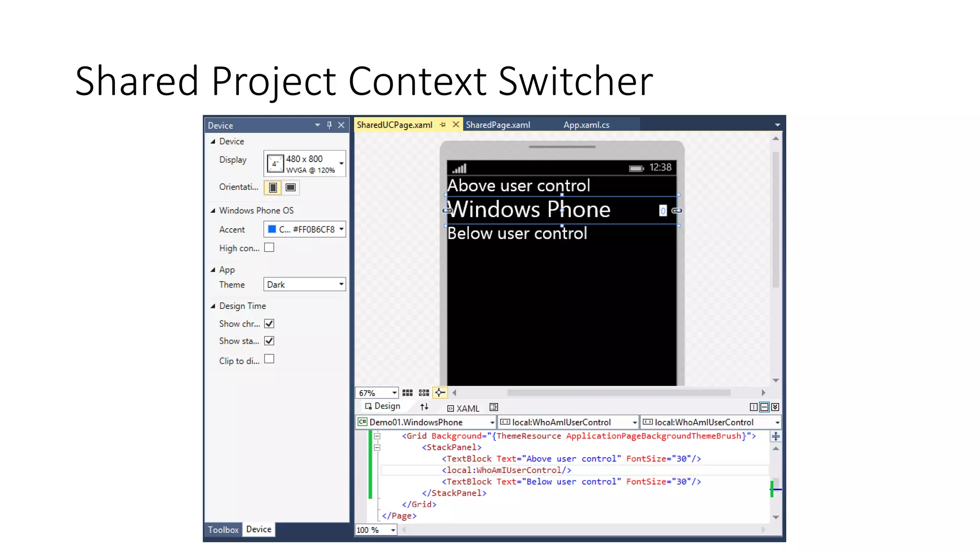Click the designer scroll left arrow
980x551 pixels.
455,393
